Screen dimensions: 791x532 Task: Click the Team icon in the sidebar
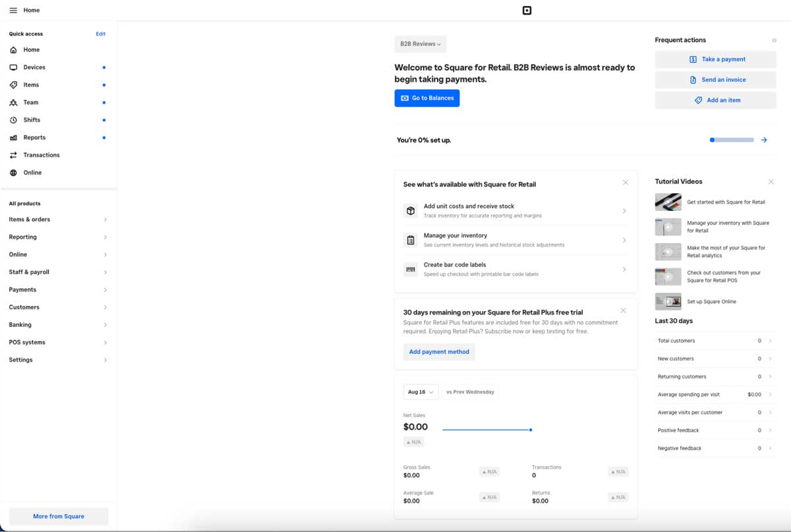[15, 102]
